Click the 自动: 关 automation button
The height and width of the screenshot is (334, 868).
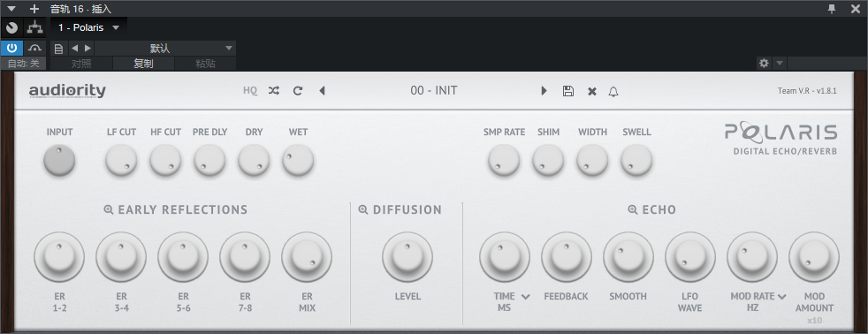click(x=23, y=64)
